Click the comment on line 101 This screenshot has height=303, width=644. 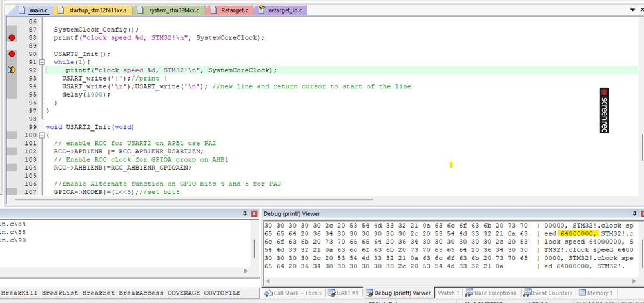[x=135, y=143]
